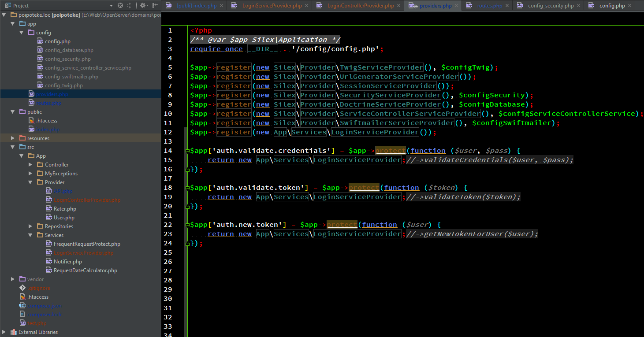Screen dimensions: 644x337
Task: Expand the vendor folder arrow
Action: pos(13,279)
